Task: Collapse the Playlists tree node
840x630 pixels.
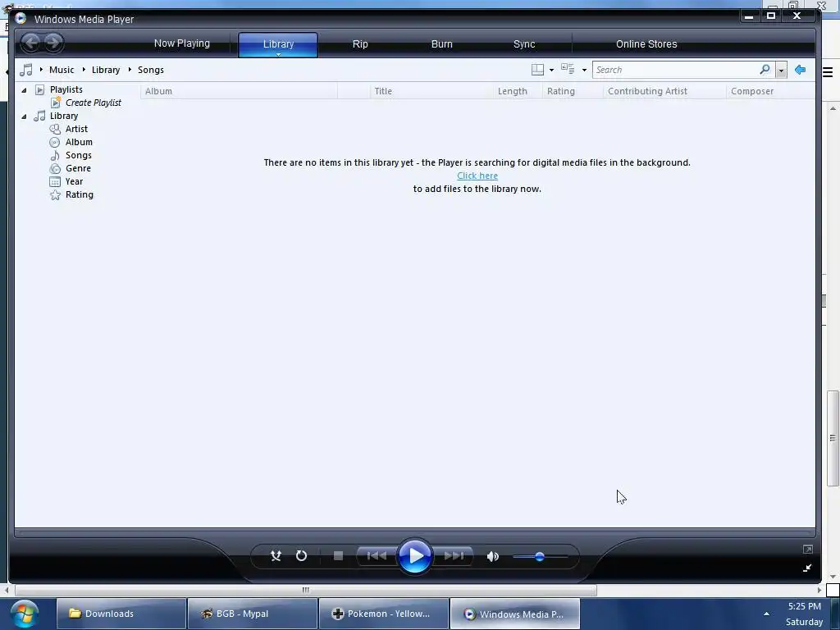Action: click(x=24, y=90)
